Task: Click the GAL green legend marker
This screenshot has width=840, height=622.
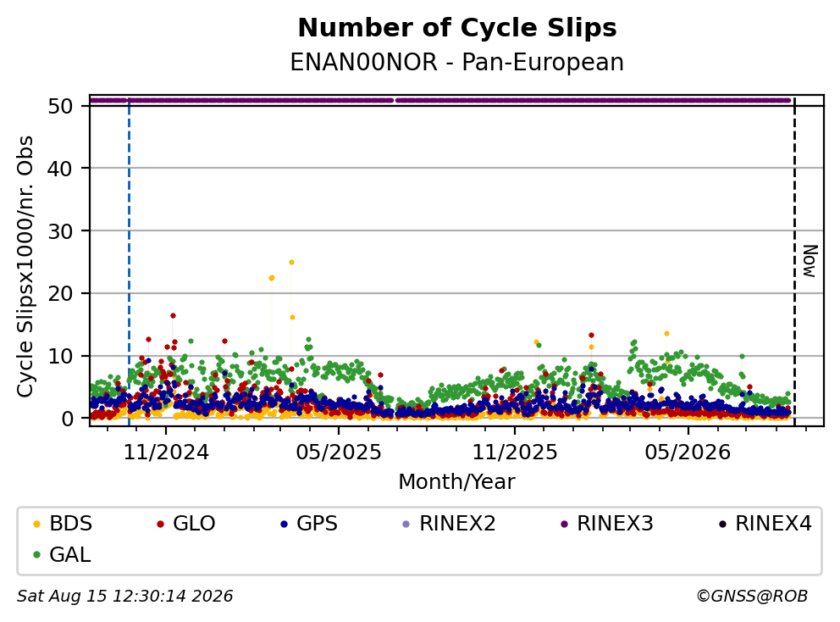Action: [36, 555]
